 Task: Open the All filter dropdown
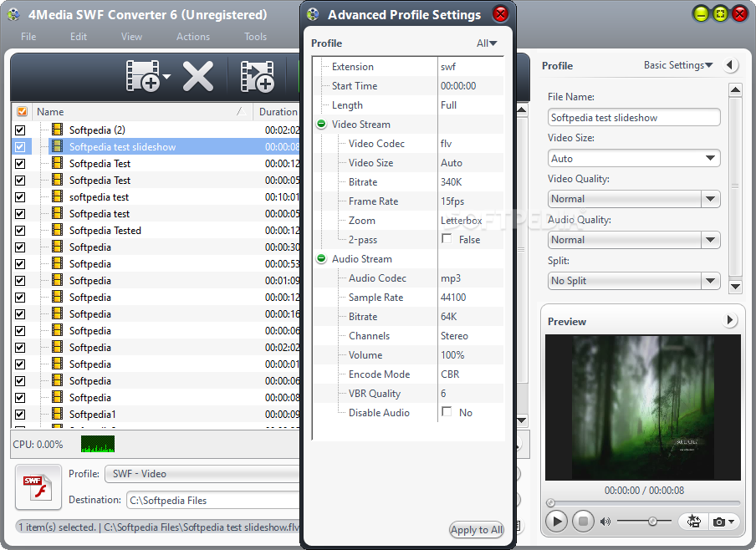[487, 43]
